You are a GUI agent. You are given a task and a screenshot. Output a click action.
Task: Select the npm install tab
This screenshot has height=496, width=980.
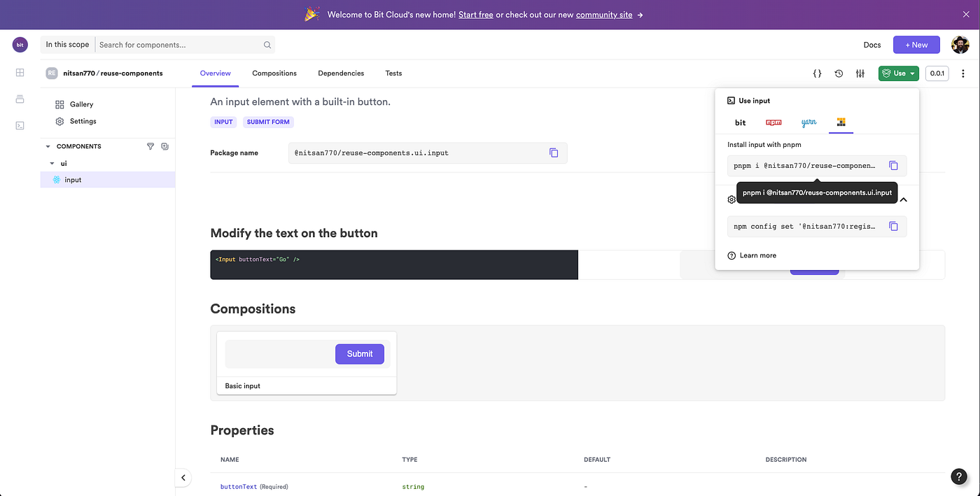point(773,122)
